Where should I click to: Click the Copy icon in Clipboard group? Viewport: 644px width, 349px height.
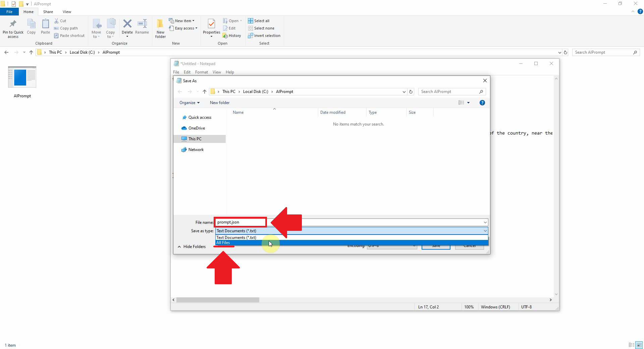pyautogui.click(x=31, y=24)
